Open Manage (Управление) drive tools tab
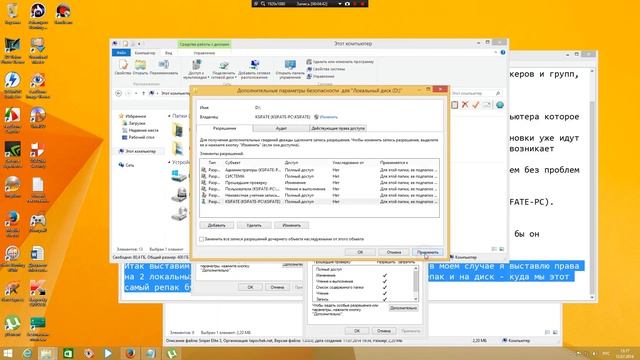Image resolution: width=640 pixels, height=360 pixels. [204, 53]
